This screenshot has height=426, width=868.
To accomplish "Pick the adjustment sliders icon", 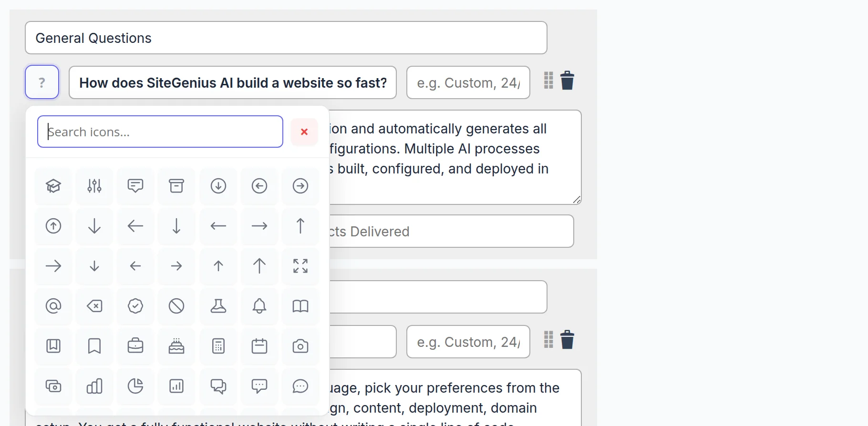I will point(94,186).
